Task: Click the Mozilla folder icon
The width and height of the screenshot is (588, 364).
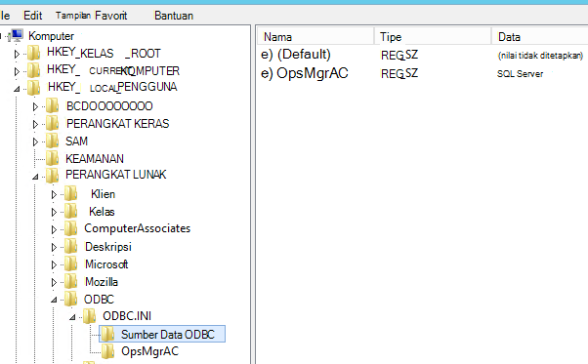Action: [x=70, y=282]
